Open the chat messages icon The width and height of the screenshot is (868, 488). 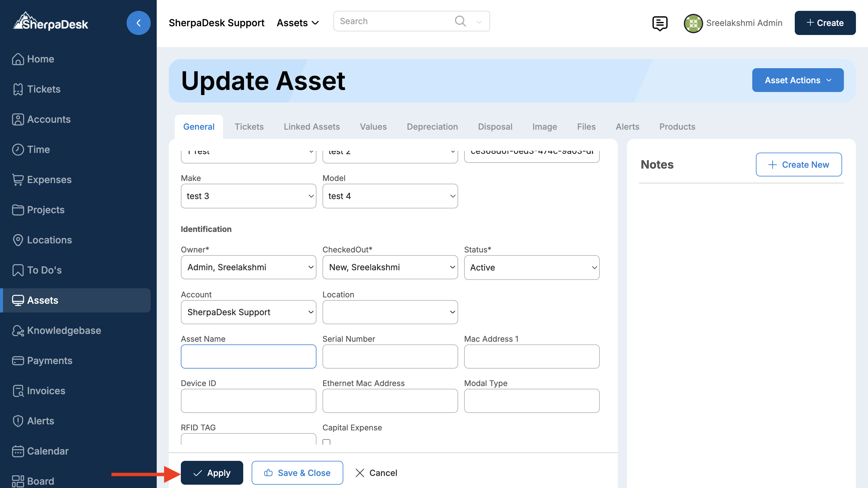(x=659, y=23)
